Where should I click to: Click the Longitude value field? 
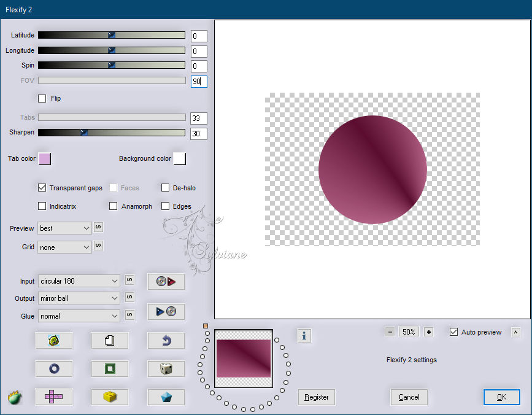(x=199, y=51)
